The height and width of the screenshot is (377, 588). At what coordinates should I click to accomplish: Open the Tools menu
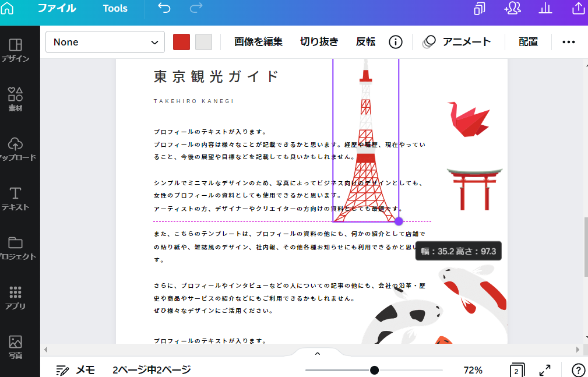115,8
